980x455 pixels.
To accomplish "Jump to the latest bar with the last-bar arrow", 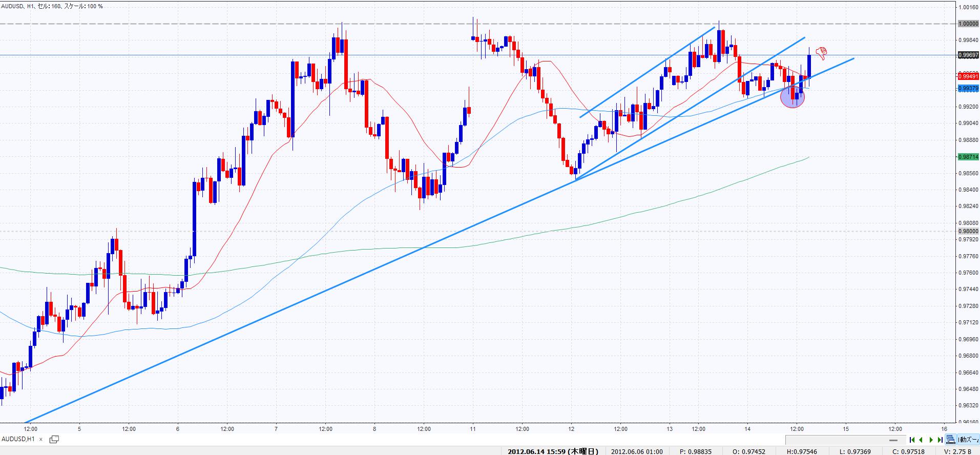I will [x=940, y=440].
